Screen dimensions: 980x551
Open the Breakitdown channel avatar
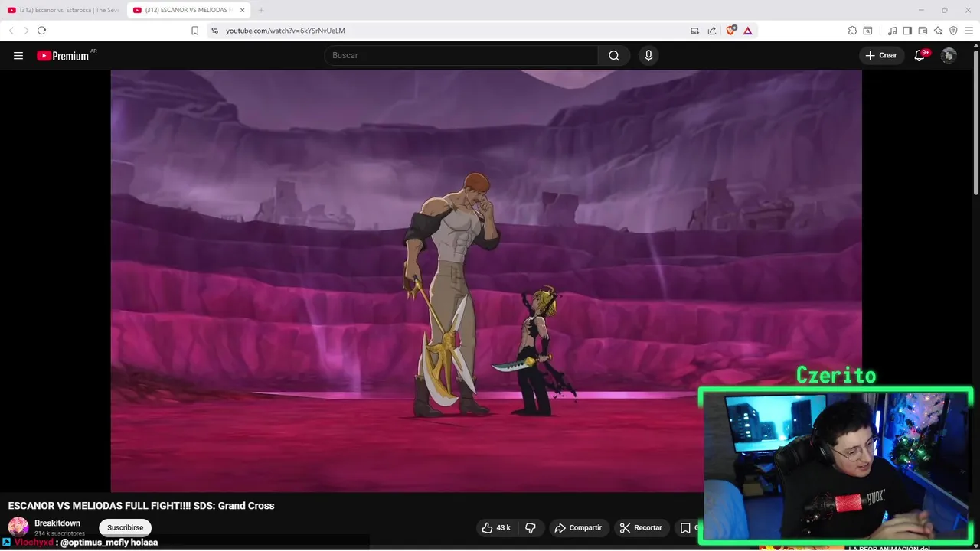click(18, 527)
